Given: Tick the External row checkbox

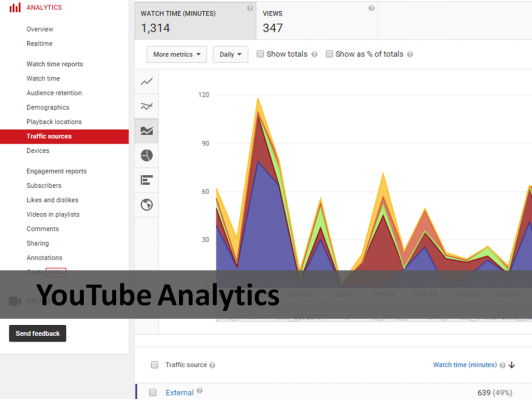Looking at the screenshot, I should point(153,393).
